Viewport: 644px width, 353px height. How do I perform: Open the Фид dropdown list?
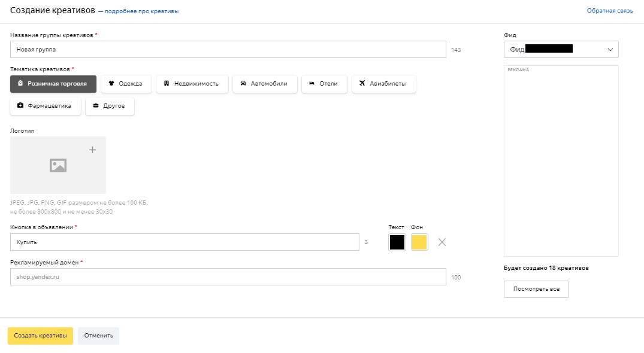pyautogui.click(x=561, y=49)
